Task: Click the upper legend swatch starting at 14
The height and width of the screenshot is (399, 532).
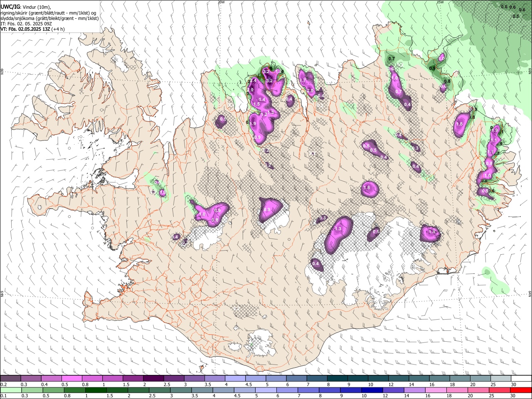Action: 419,379
